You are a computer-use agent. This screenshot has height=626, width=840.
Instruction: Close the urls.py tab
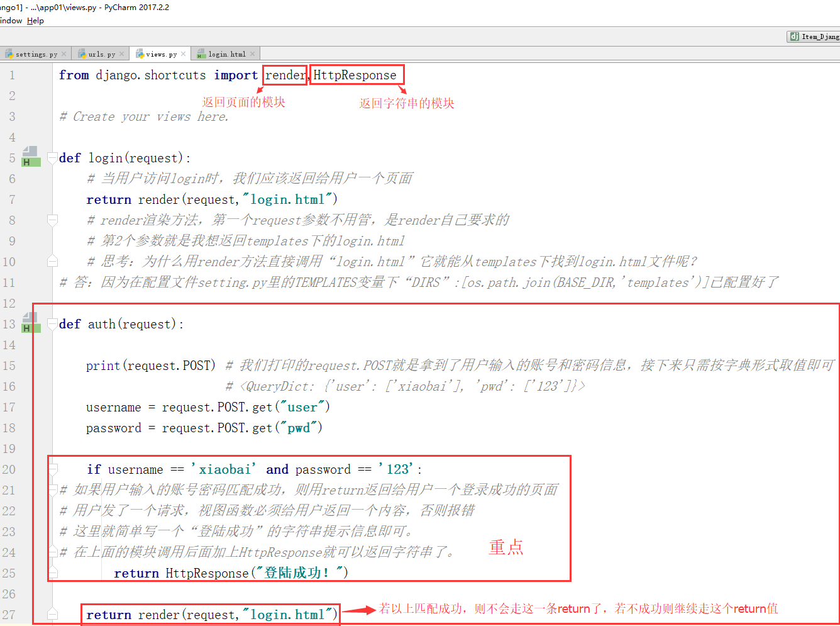click(122, 54)
